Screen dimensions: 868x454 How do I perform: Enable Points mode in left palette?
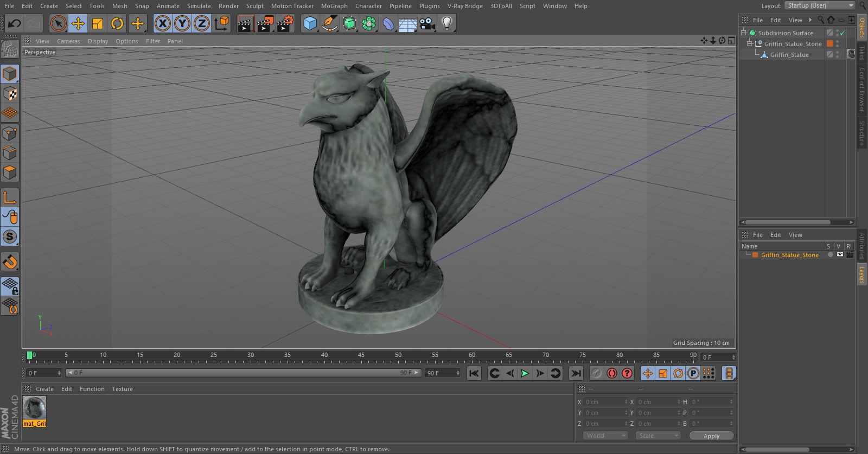pyautogui.click(x=10, y=133)
